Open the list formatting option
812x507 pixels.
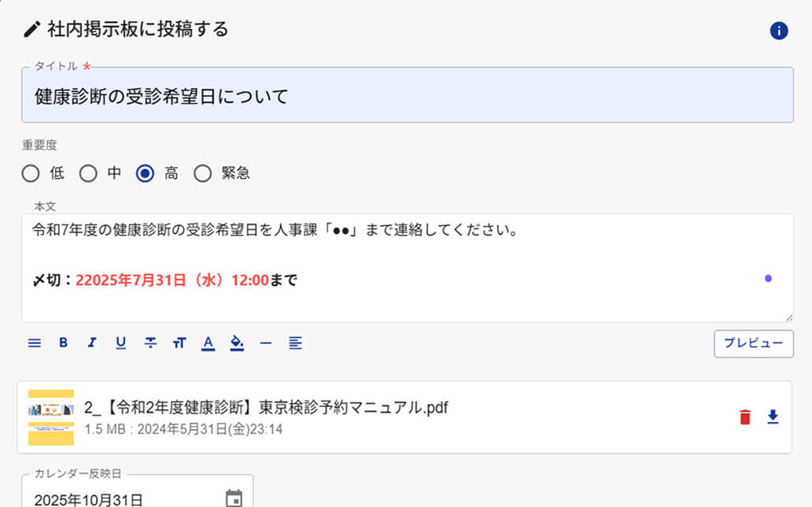[34, 342]
